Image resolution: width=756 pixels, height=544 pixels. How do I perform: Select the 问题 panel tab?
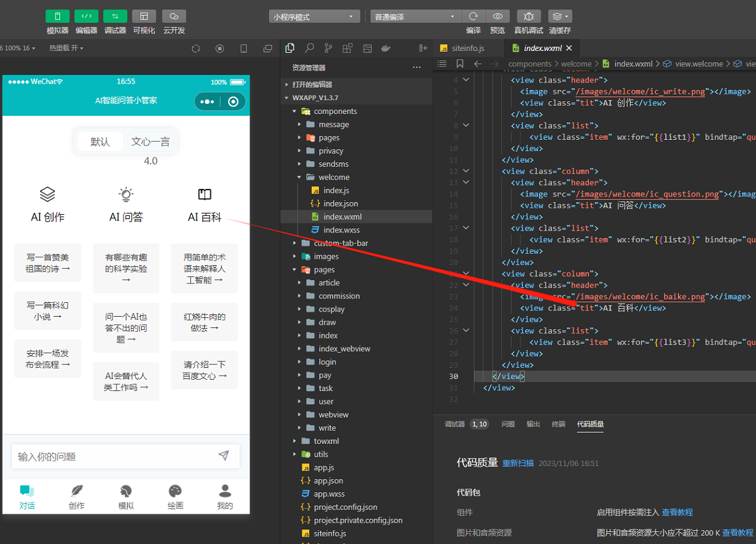pos(508,424)
